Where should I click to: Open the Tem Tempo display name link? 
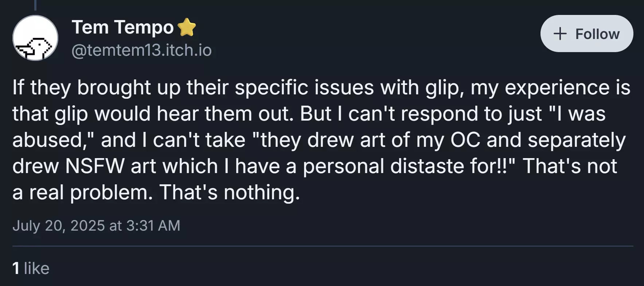click(x=123, y=27)
